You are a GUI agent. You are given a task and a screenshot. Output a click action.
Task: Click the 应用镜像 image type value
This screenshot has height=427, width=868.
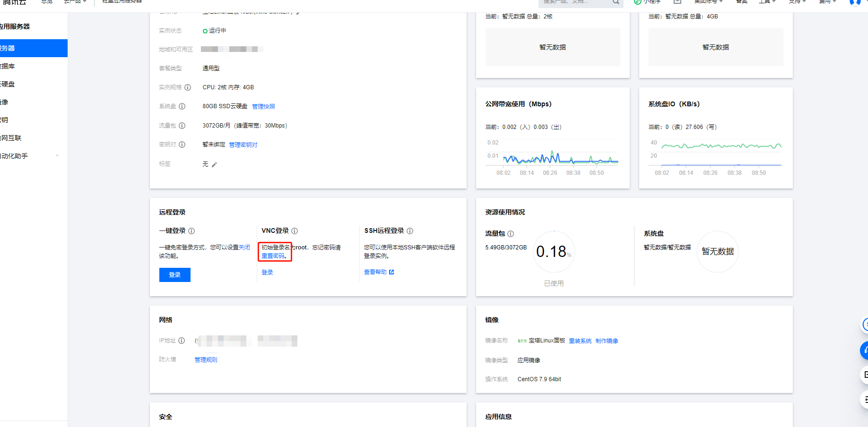529,360
